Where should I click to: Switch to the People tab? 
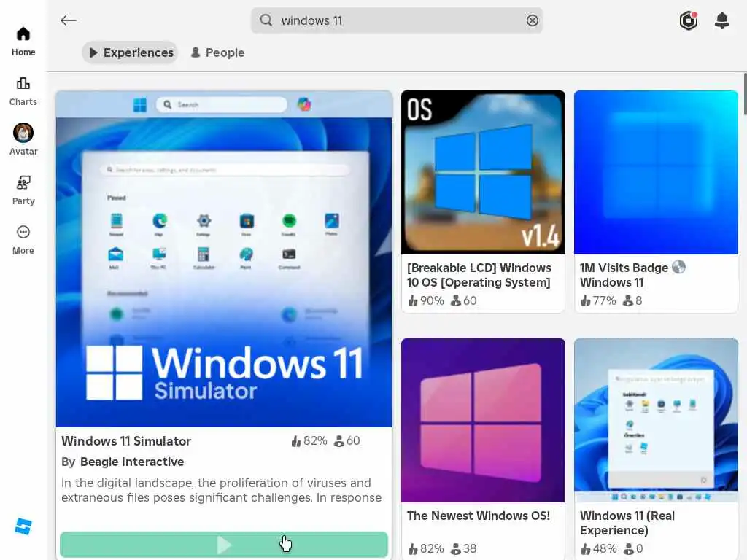(217, 52)
